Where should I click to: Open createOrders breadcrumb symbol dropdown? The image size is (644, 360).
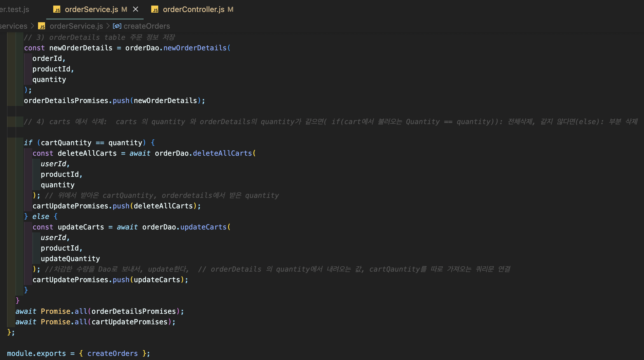click(147, 26)
